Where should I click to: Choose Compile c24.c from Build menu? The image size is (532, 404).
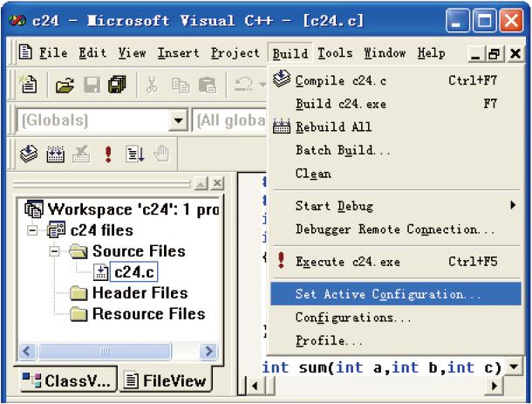[396, 81]
